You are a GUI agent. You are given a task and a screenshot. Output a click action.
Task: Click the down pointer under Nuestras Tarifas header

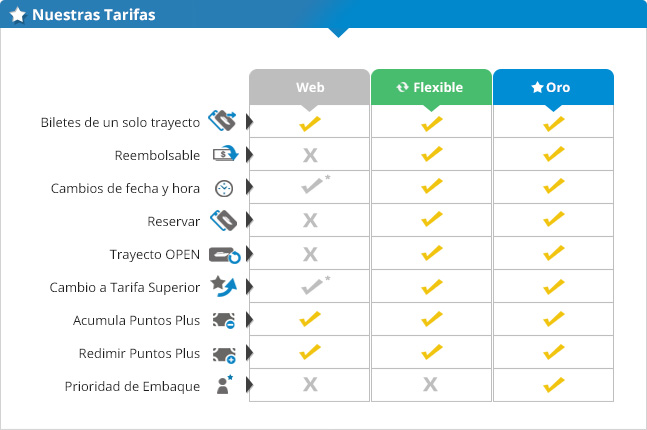338,33
